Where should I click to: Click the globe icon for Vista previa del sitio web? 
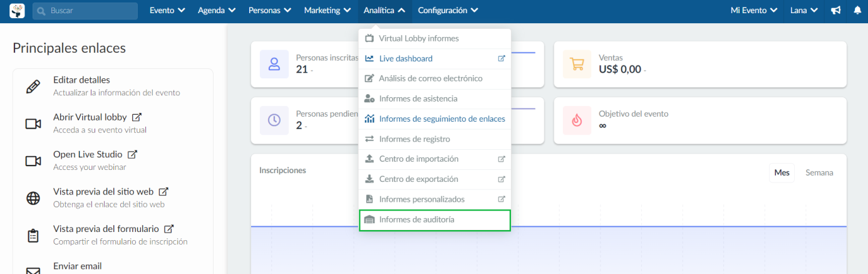click(x=33, y=198)
